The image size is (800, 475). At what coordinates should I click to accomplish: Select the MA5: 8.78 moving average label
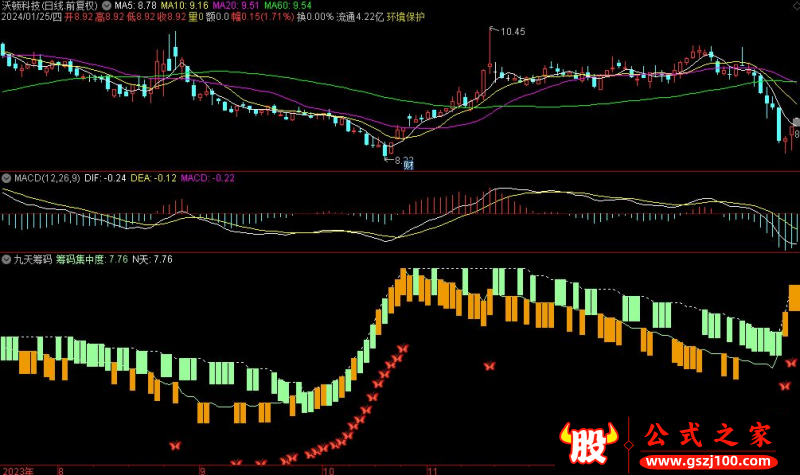click(137, 5)
